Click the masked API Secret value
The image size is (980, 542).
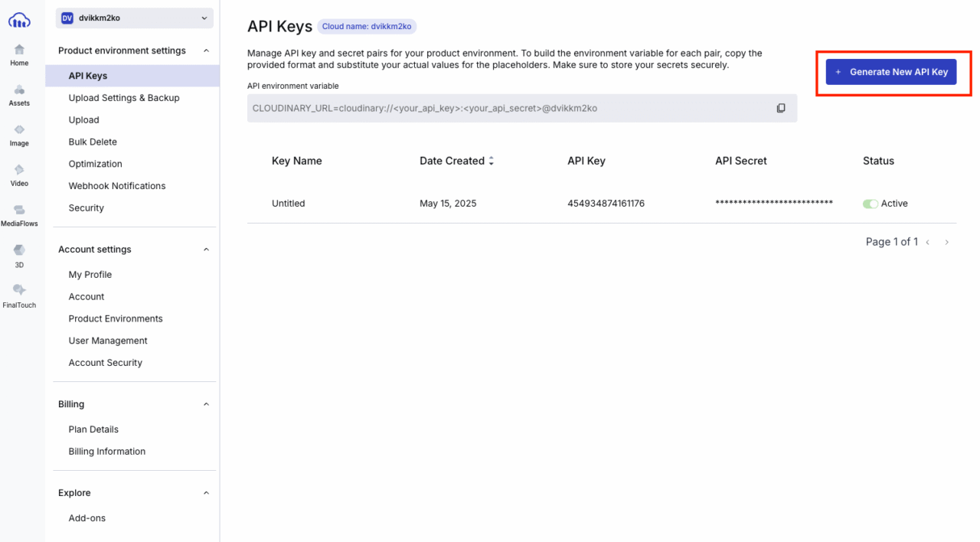tap(774, 203)
